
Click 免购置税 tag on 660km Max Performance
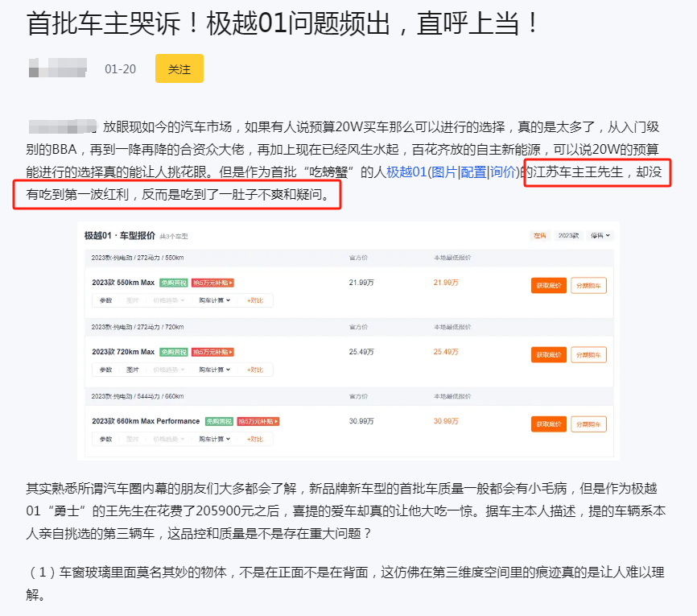(219, 422)
